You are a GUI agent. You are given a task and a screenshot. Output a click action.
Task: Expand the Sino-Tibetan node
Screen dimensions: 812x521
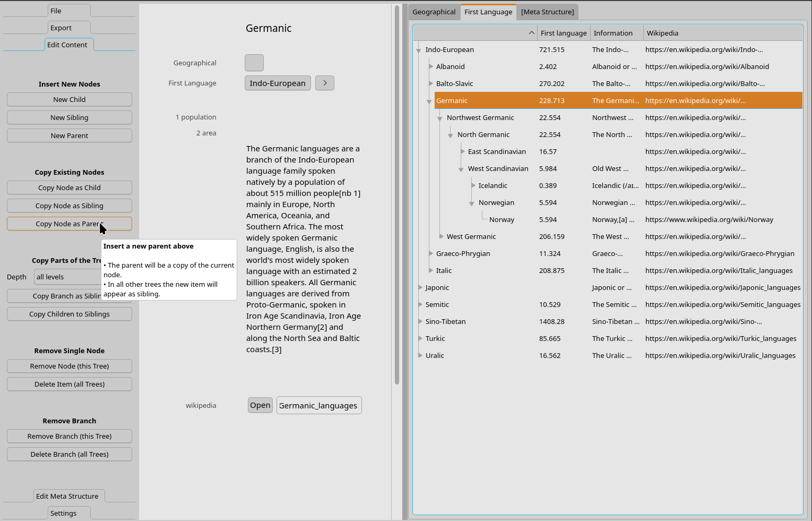coord(420,321)
